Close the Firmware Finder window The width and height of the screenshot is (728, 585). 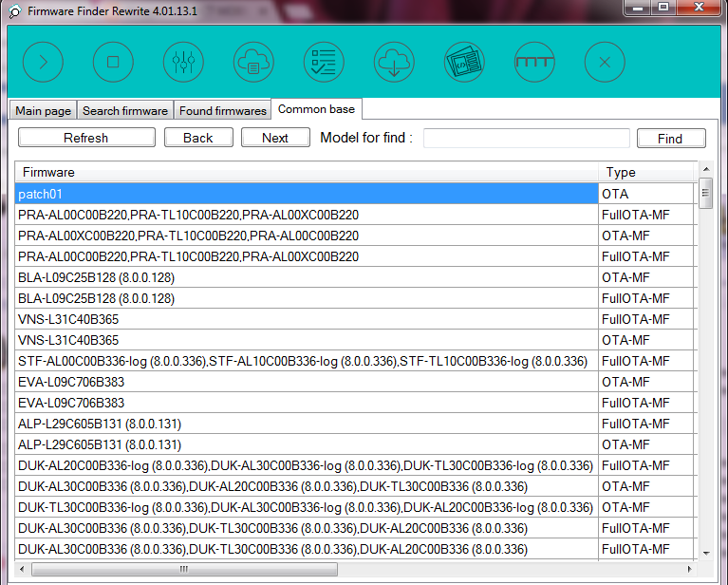pyautogui.click(x=700, y=8)
